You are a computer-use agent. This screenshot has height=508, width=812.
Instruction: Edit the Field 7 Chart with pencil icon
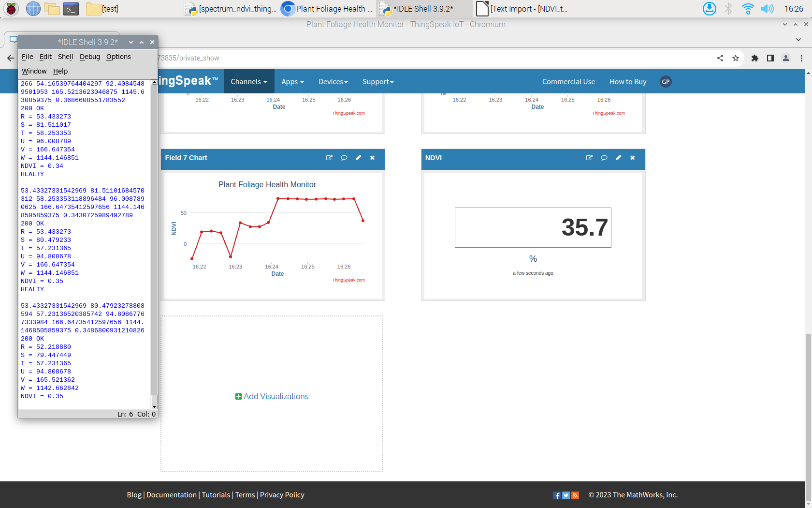tap(358, 158)
